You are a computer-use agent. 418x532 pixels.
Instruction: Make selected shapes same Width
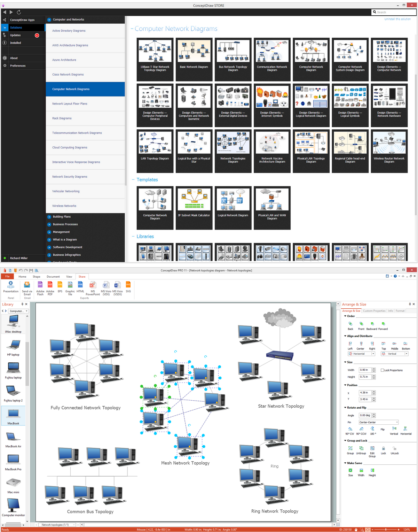[x=361, y=472]
